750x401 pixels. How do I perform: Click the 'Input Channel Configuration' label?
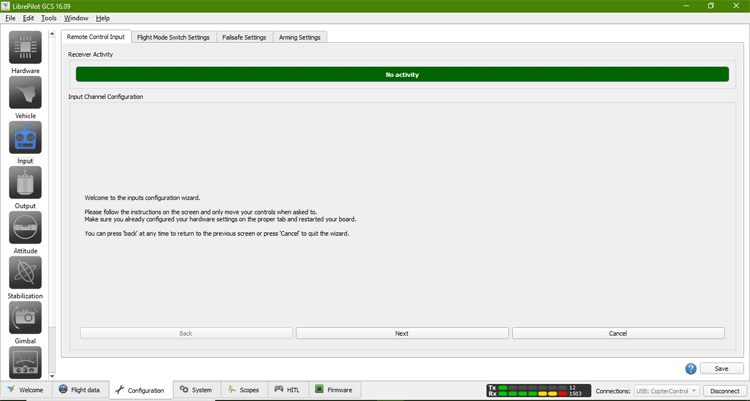coord(106,97)
